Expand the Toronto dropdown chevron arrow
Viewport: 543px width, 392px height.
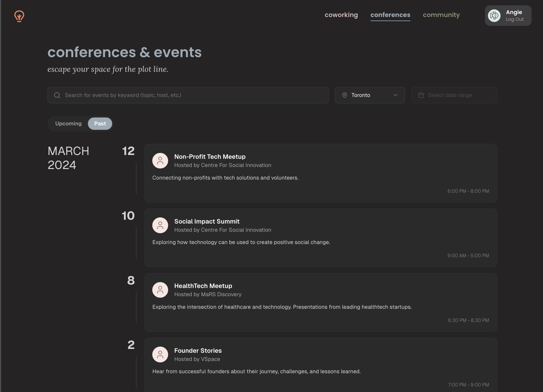click(x=395, y=95)
